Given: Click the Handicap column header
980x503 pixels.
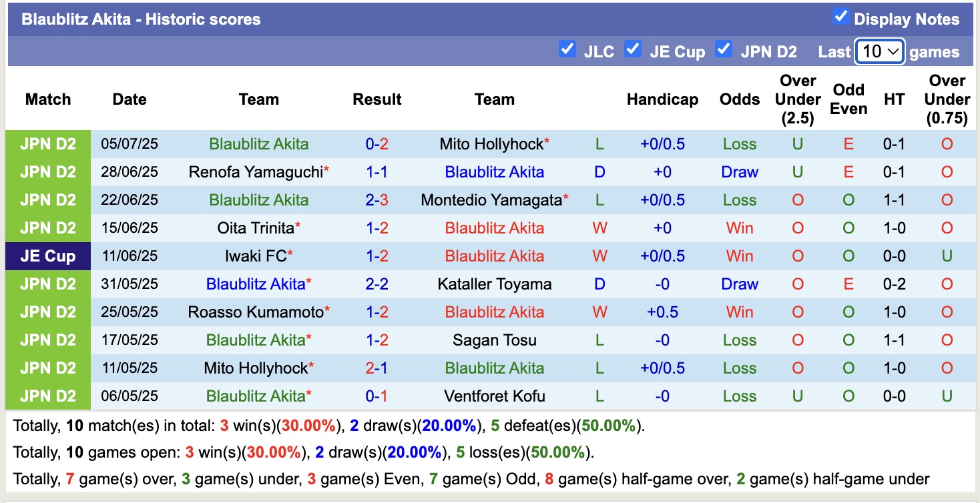Looking at the screenshot, I should click(662, 99).
